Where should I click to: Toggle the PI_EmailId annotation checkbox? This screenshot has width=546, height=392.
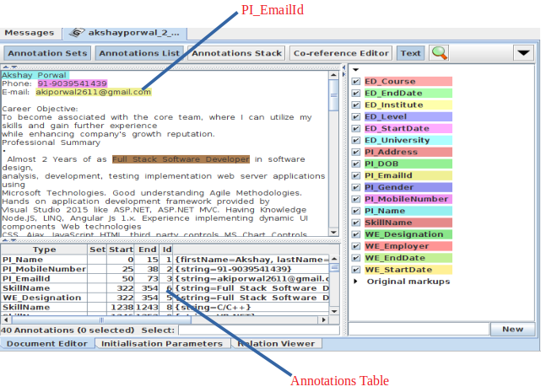[357, 175]
